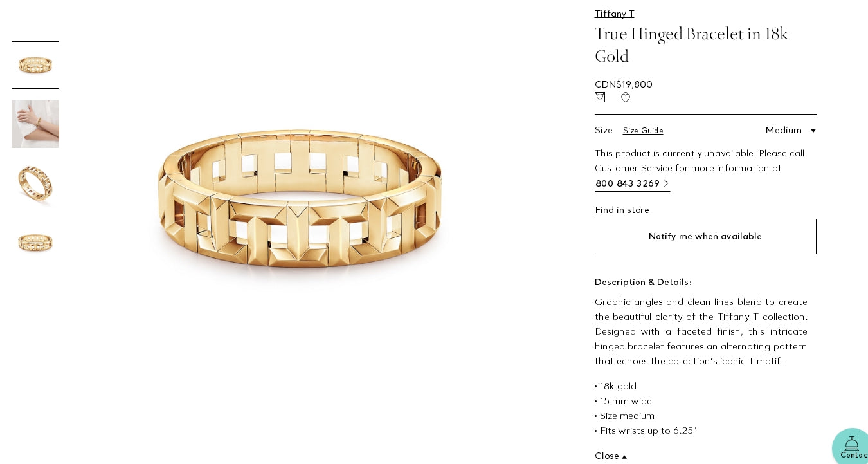
Task: Click Notify me when available button
Action: pos(705,236)
